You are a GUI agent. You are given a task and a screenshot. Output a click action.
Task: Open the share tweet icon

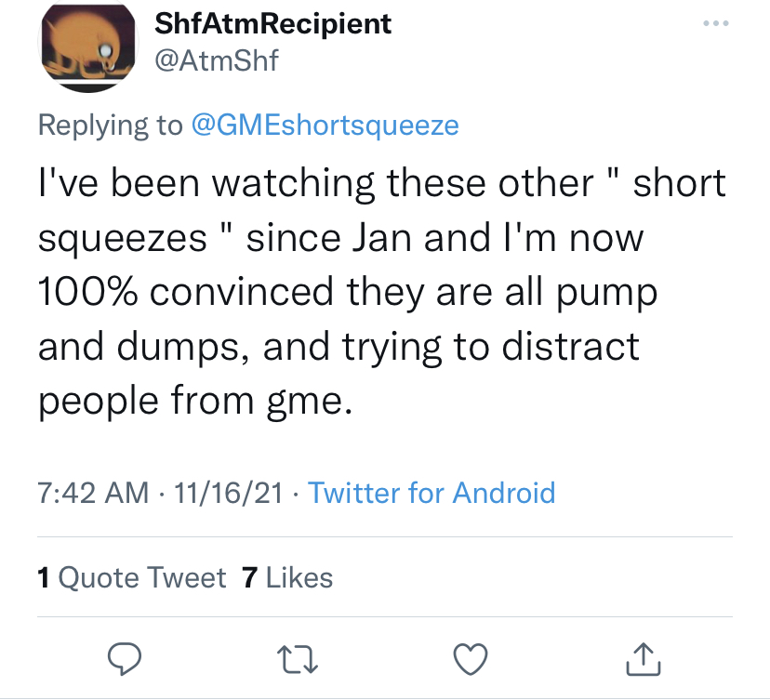(644, 657)
